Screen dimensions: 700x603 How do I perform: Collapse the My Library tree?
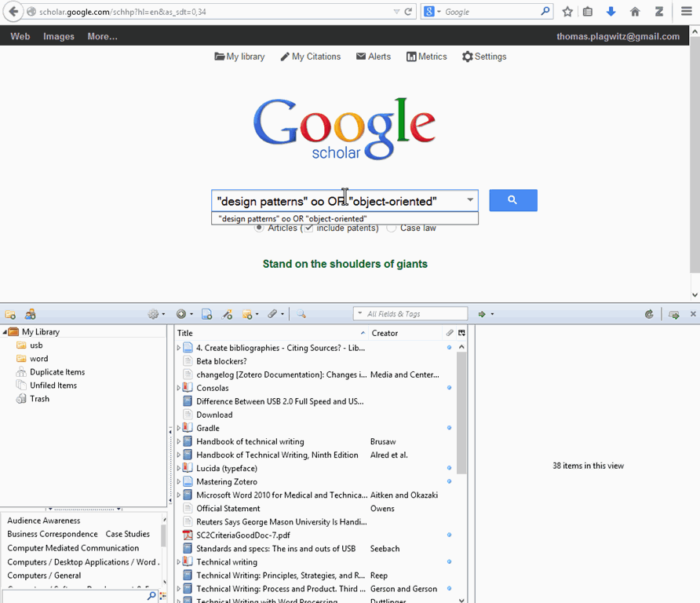click(5, 332)
